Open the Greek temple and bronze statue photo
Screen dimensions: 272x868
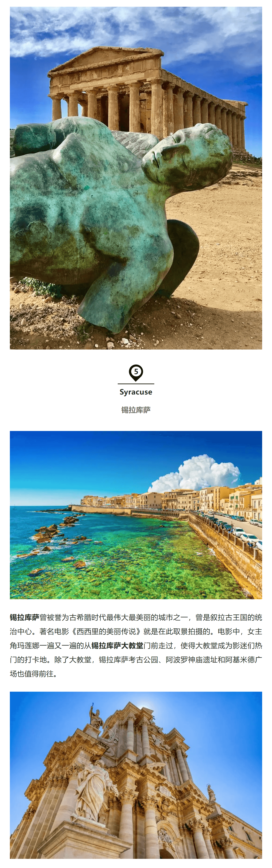136,178
